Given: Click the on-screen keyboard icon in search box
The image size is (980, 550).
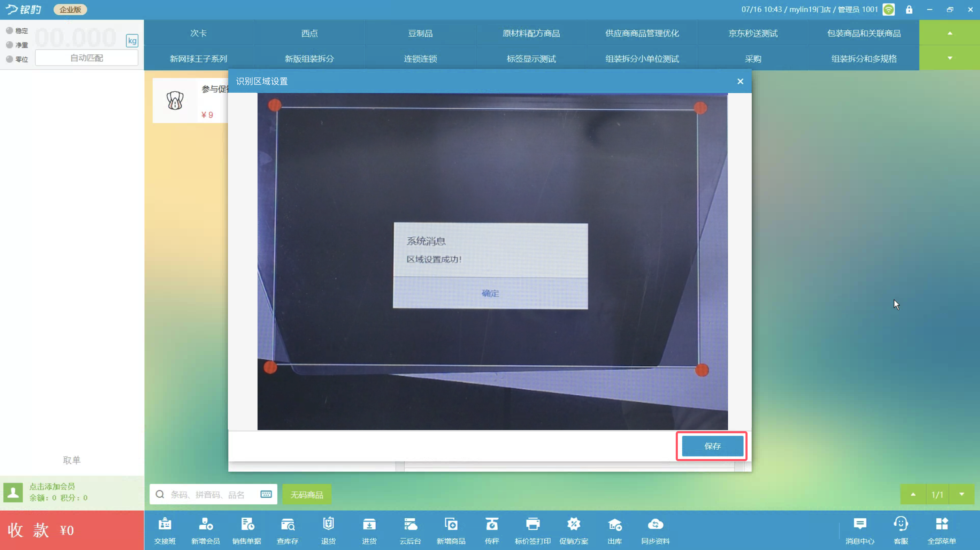Looking at the screenshot, I should 266,494.
